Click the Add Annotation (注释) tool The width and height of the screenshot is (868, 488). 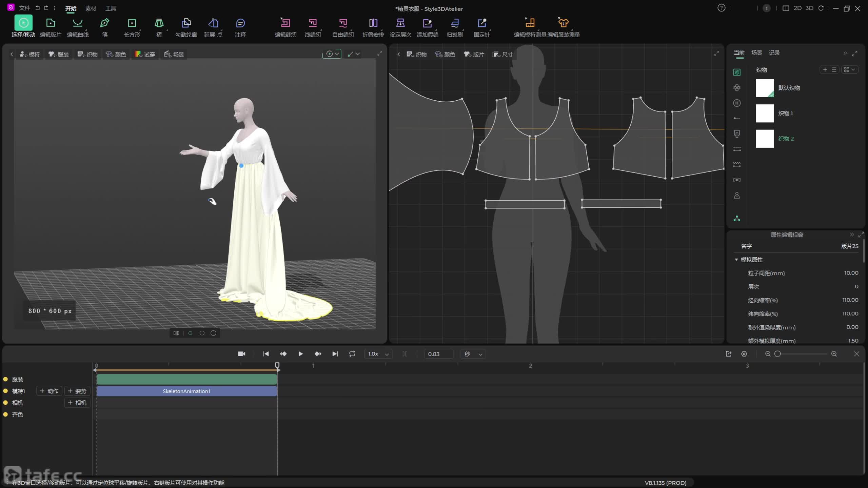point(240,23)
